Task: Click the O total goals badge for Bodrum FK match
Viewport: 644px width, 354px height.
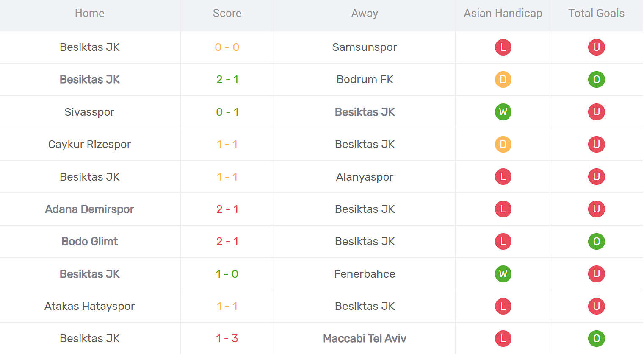Action: [596, 80]
